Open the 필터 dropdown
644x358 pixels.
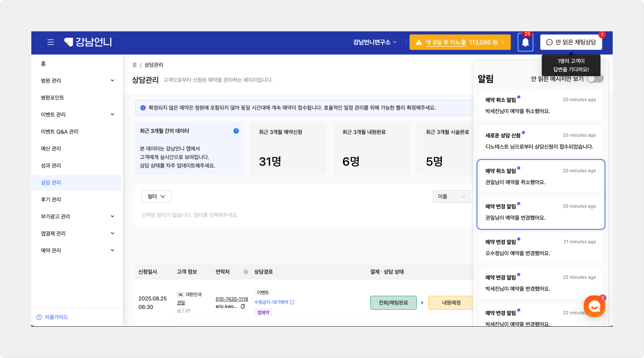pyautogui.click(x=156, y=197)
